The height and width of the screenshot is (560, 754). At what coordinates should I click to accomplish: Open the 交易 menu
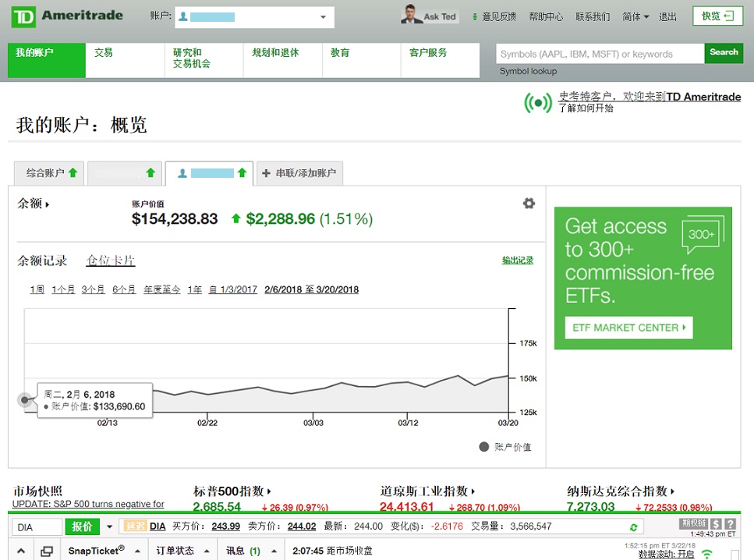(x=104, y=53)
